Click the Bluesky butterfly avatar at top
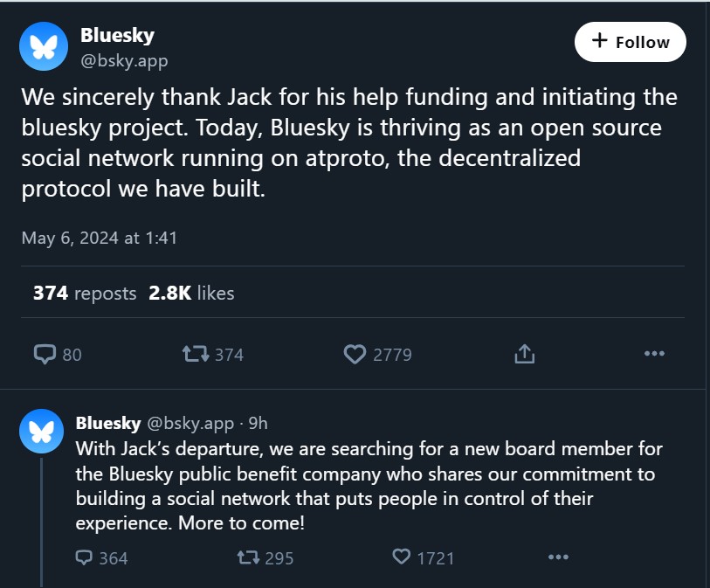 click(x=44, y=46)
